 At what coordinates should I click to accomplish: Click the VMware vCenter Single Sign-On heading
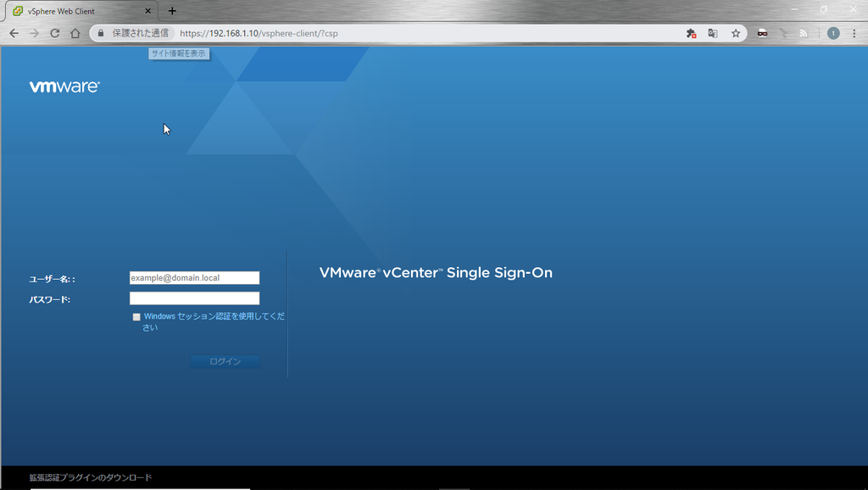436,272
